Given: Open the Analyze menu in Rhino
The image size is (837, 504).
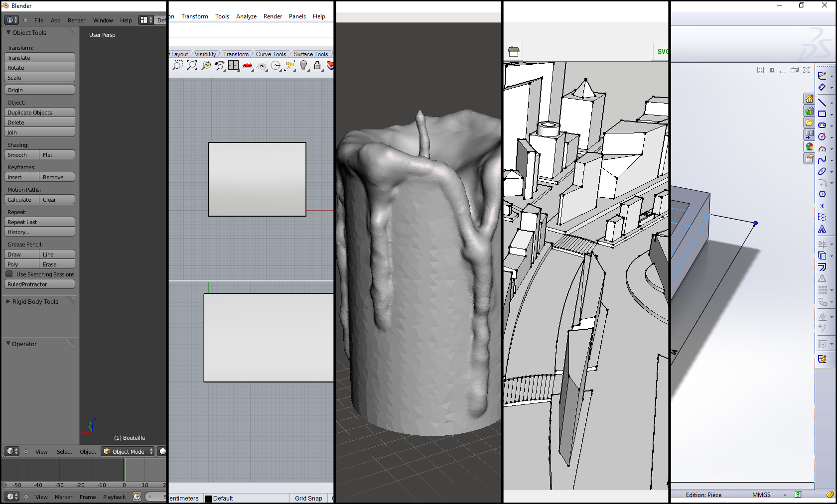Looking at the screenshot, I should pyautogui.click(x=246, y=16).
